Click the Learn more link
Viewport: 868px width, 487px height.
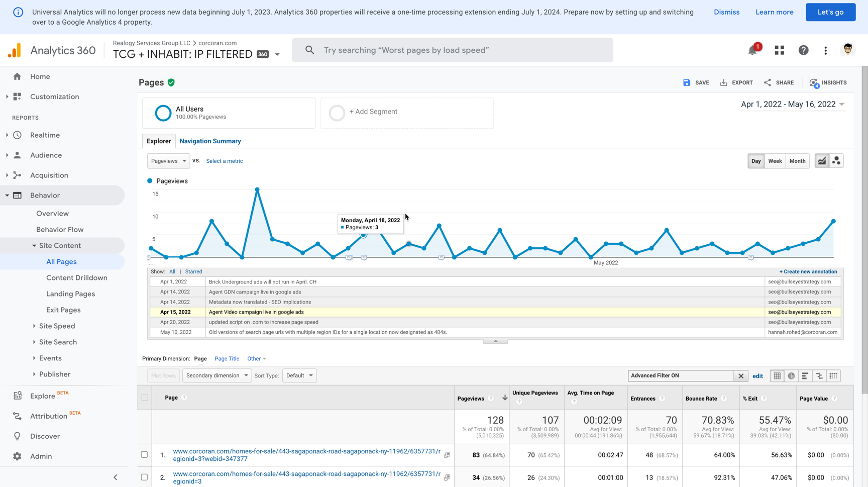[x=774, y=12]
